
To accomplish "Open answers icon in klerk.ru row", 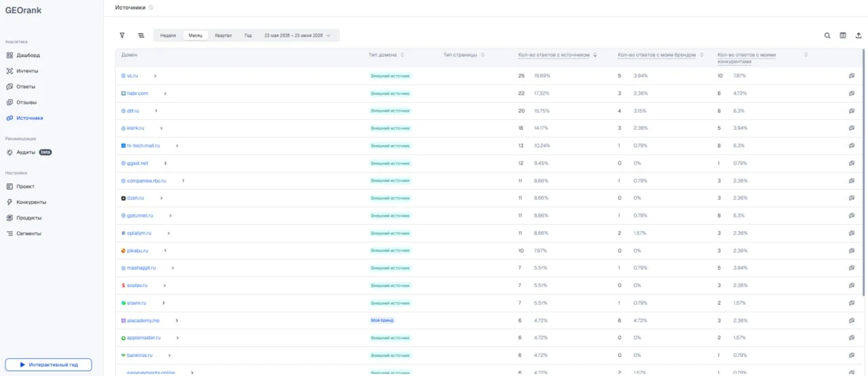I will coord(851,128).
